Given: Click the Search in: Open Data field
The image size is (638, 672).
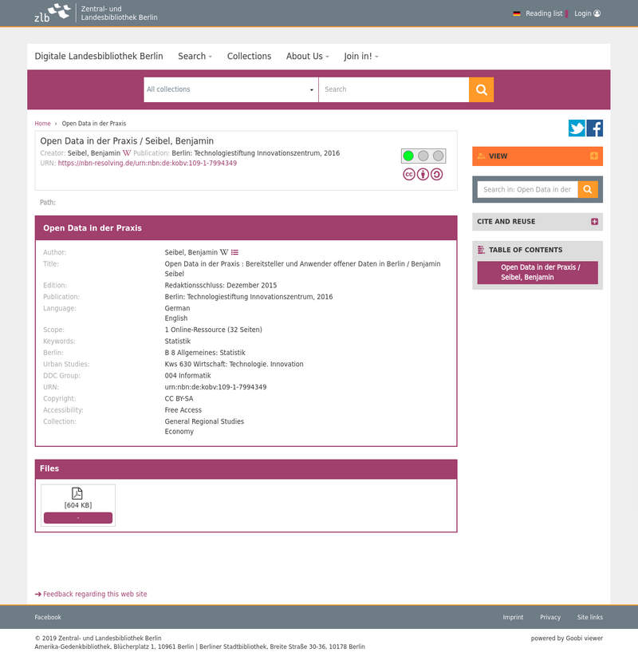Looking at the screenshot, I should 527,189.
